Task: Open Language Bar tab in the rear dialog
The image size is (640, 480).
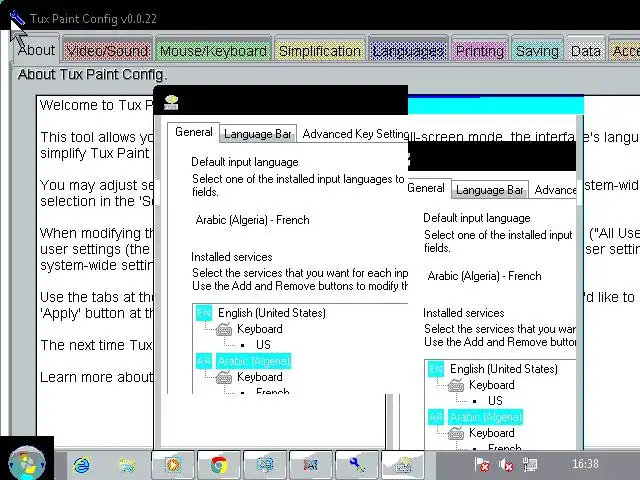Action: pos(489,190)
